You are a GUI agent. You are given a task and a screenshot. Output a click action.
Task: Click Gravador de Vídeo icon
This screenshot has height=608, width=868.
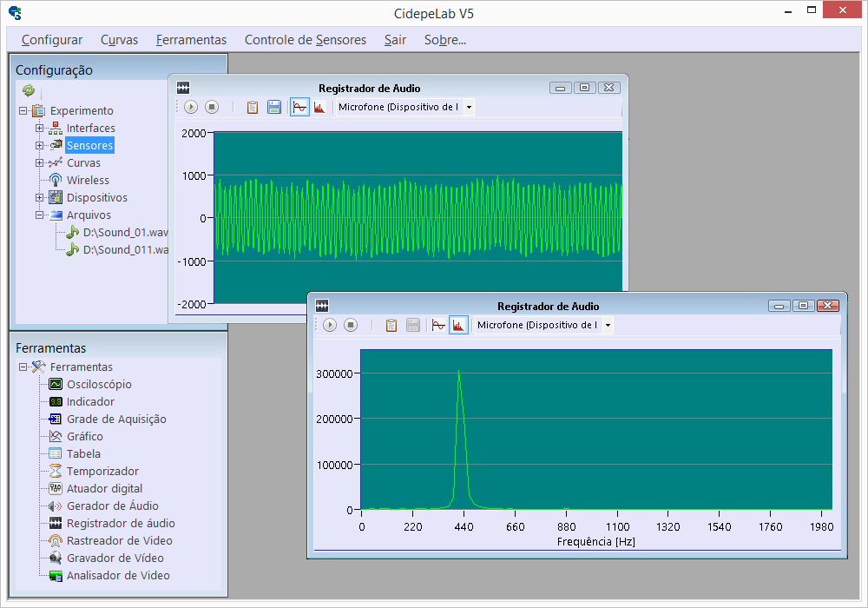coord(56,558)
